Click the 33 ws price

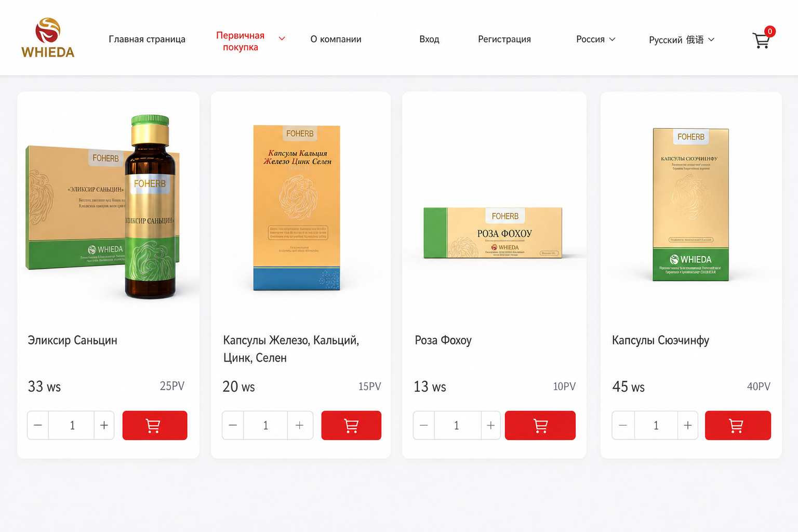(44, 387)
